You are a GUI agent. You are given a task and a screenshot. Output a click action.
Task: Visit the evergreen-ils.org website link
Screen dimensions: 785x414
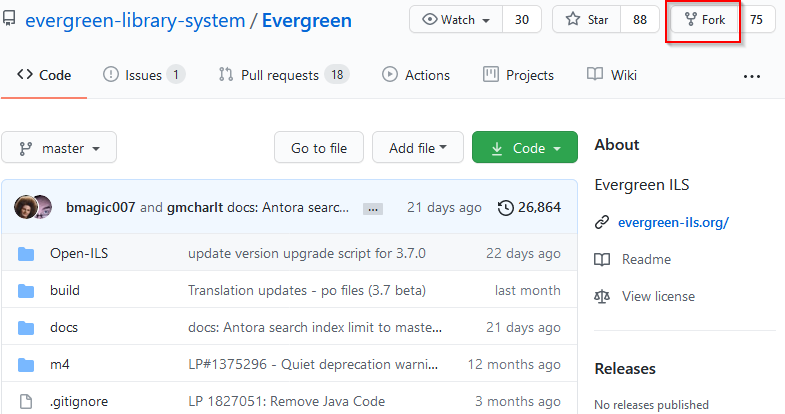(673, 222)
